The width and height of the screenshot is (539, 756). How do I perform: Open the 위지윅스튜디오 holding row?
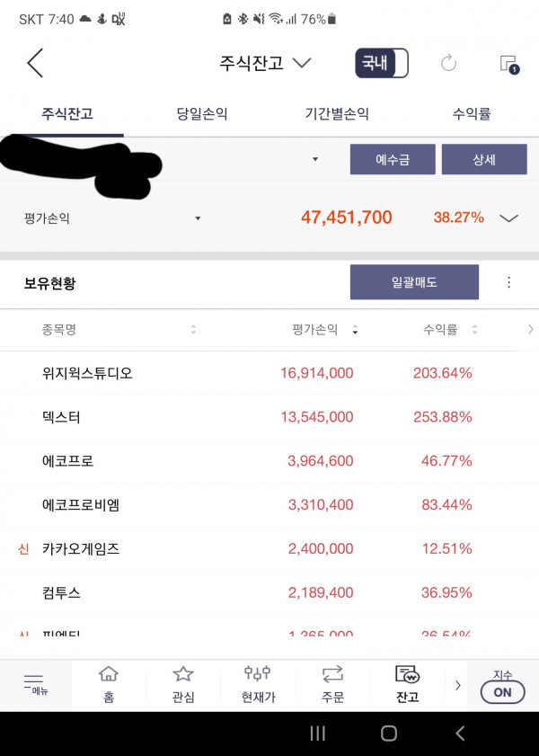click(x=269, y=373)
